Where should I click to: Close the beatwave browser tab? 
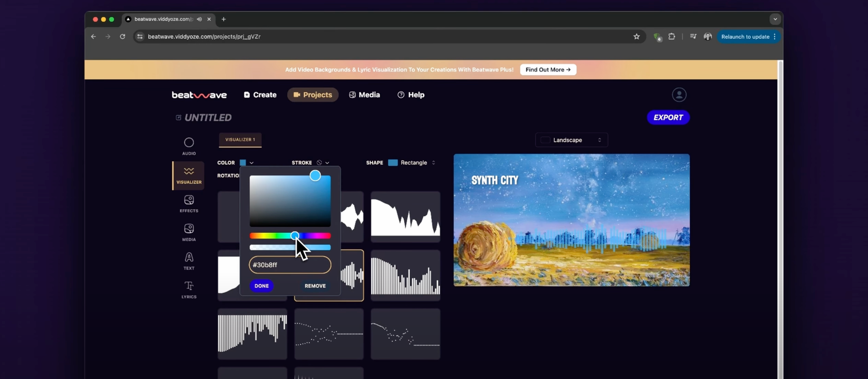pos(209,19)
